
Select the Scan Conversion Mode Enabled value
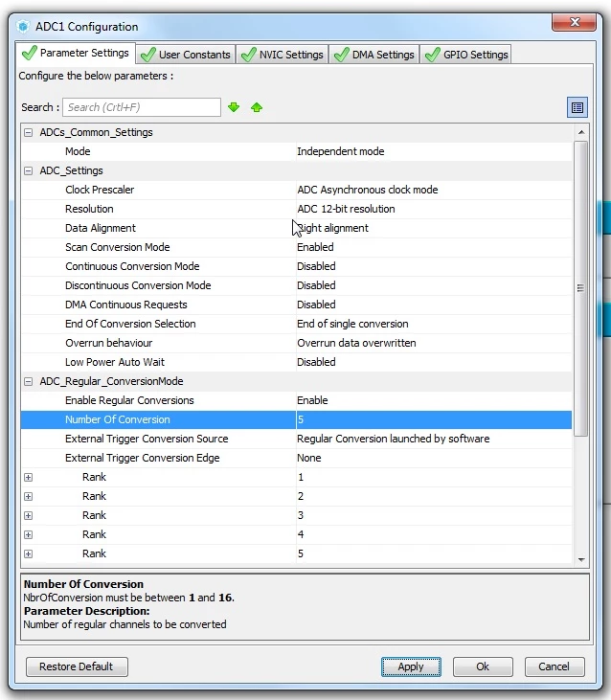[315, 247]
